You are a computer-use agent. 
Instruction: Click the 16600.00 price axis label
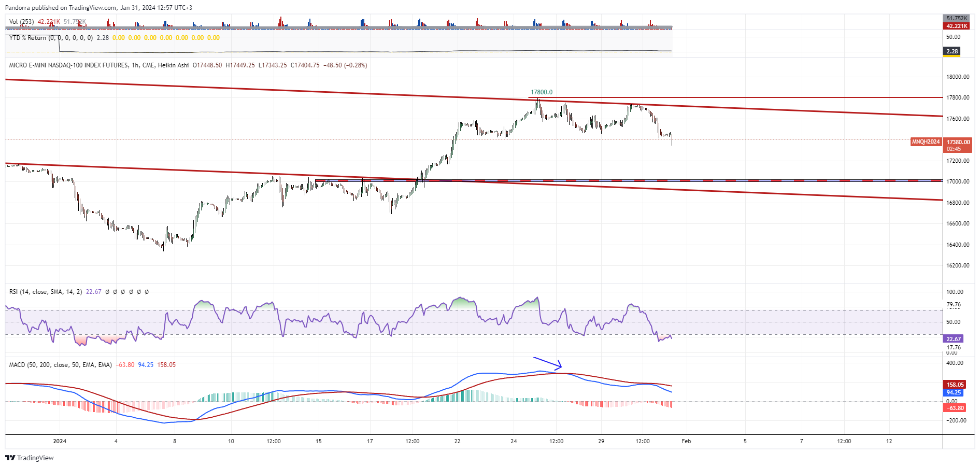coord(958,223)
